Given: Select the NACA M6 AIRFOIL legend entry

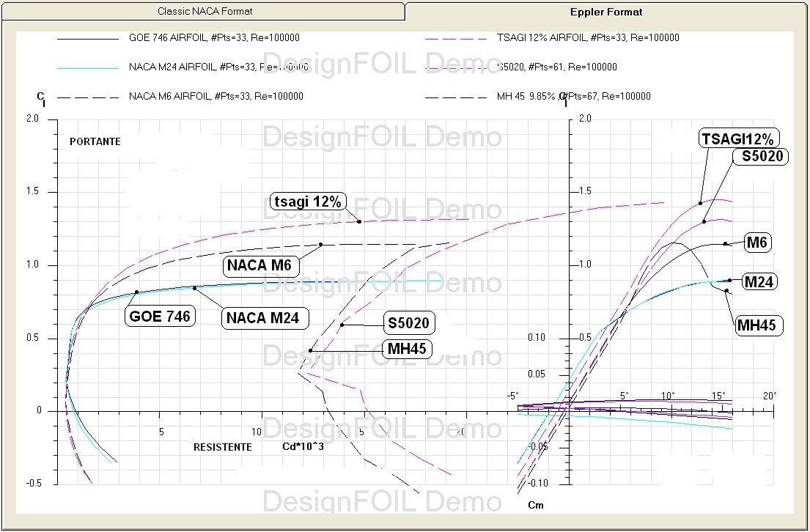Looking at the screenshot, I should 216,96.
